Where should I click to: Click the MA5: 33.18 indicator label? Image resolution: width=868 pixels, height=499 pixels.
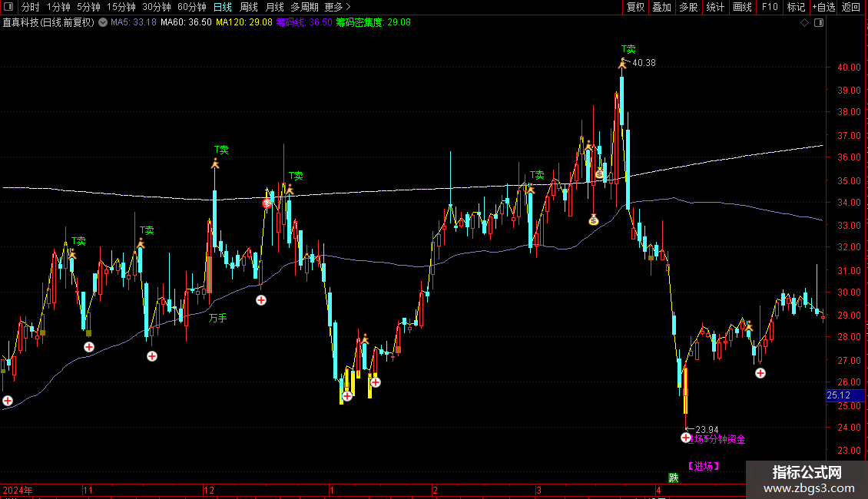tap(134, 23)
